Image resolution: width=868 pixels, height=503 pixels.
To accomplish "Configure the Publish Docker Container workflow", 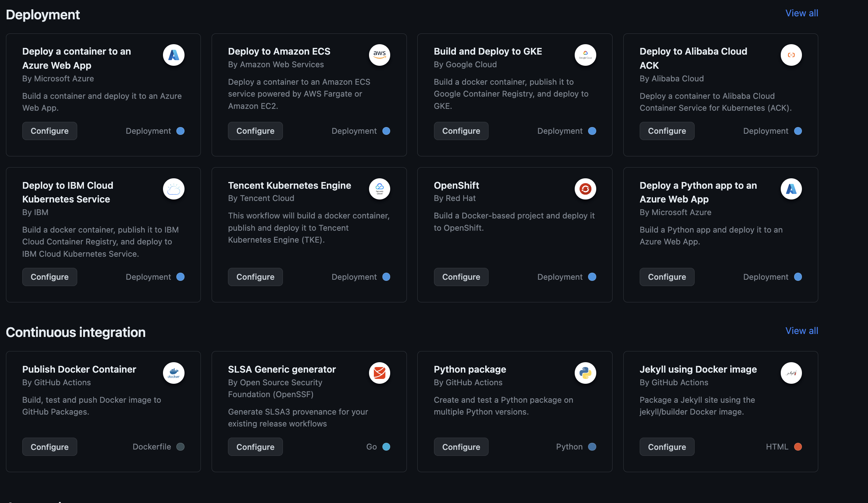I will pos(49,447).
